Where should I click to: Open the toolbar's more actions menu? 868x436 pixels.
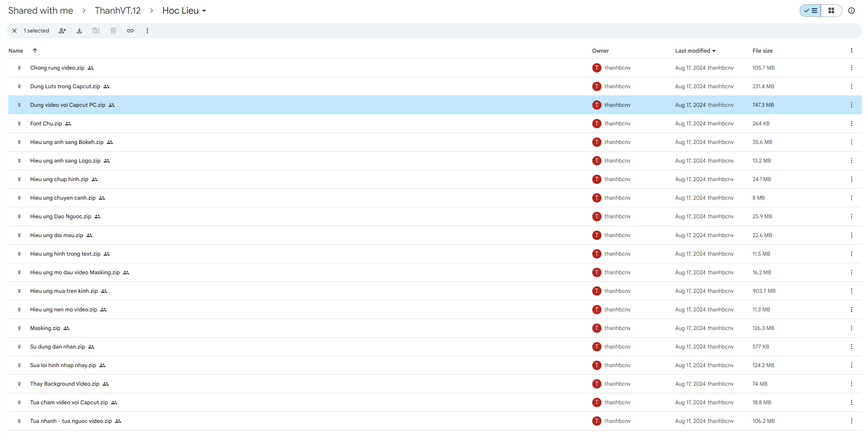tap(147, 31)
